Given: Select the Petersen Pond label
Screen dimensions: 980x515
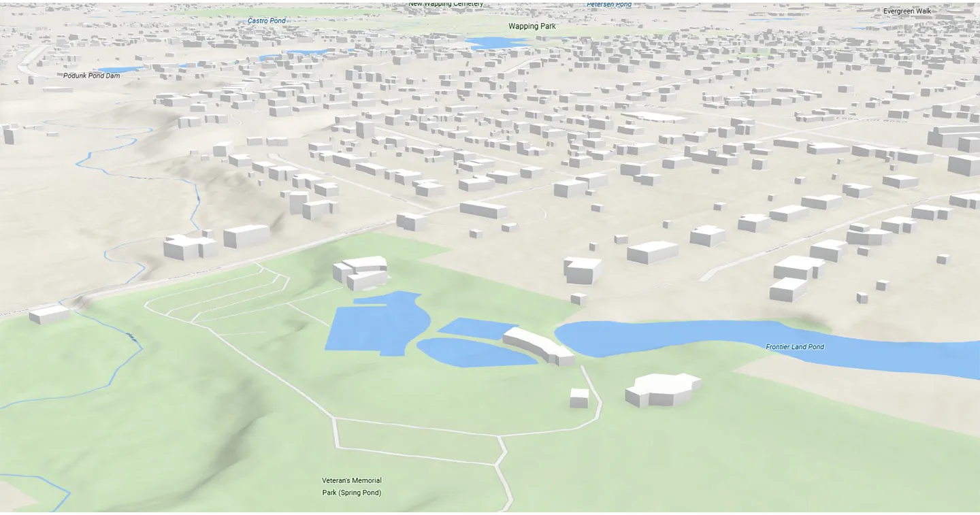Looking at the screenshot, I should [x=609, y=4].
